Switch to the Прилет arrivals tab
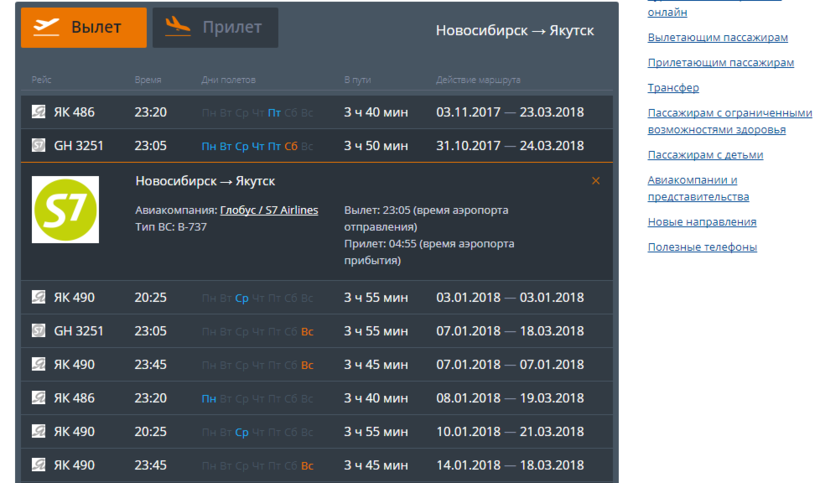Screen dimensions: 820x483 pyautogui.click(x=215, y=27)
